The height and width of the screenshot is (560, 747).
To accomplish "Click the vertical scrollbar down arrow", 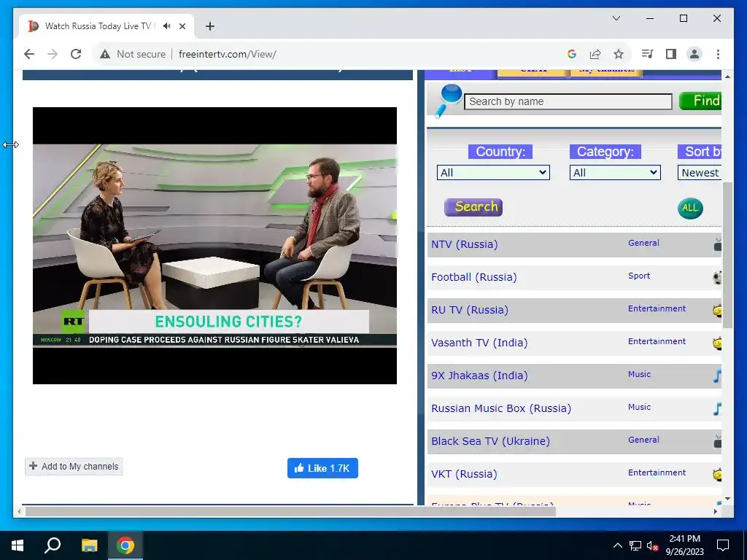I will pos(727,499).
